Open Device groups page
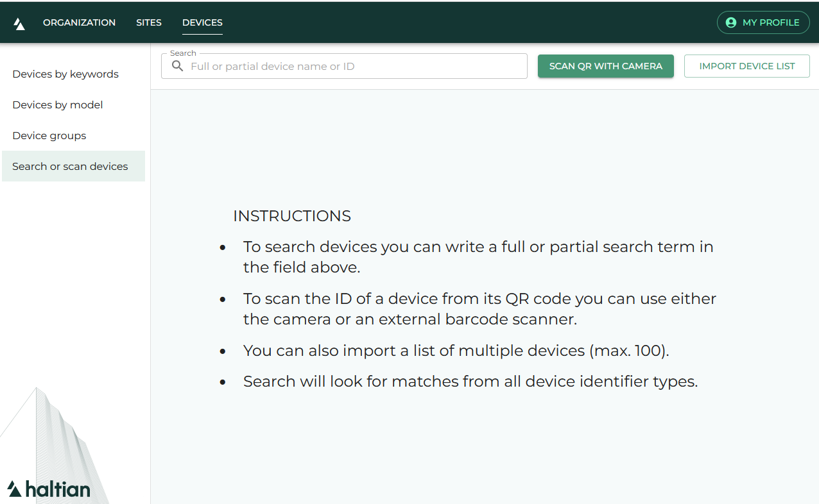 [73, 135]
